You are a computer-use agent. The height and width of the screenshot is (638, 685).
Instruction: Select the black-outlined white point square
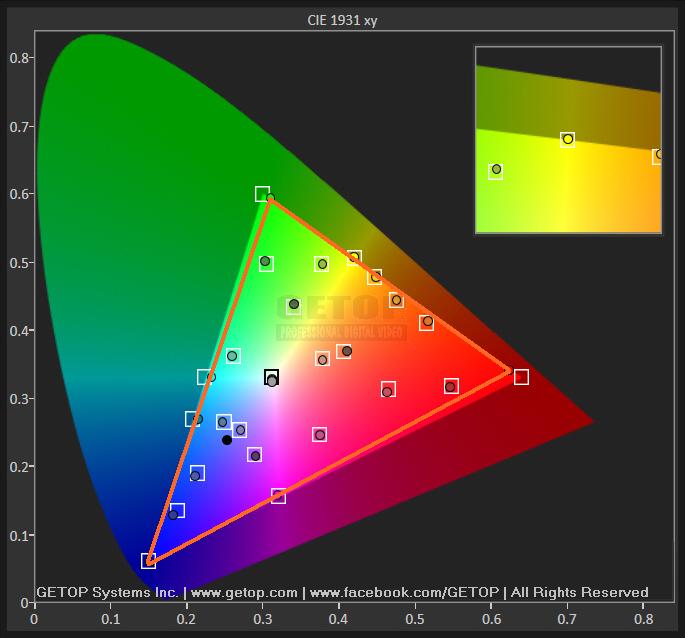click(x=271, y=377)
